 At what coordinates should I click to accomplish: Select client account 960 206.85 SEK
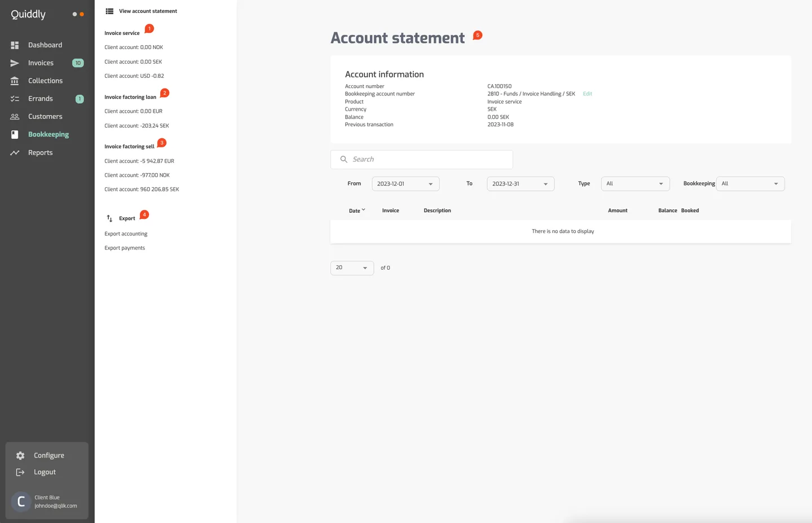(142, 190)
